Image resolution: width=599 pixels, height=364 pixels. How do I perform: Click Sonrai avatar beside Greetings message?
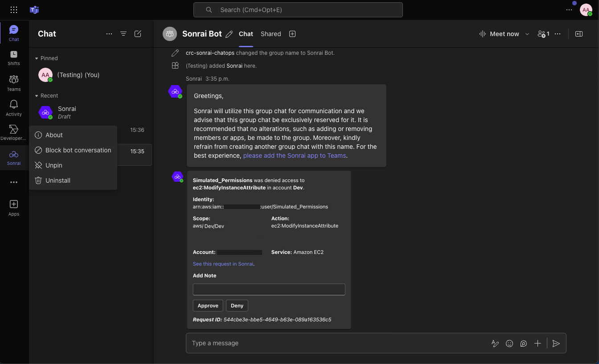(175, 91)
